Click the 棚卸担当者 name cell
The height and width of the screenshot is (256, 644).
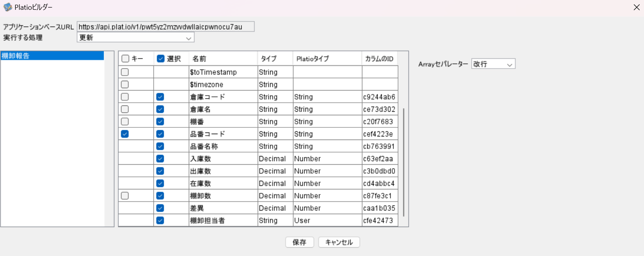click(223, 220)
